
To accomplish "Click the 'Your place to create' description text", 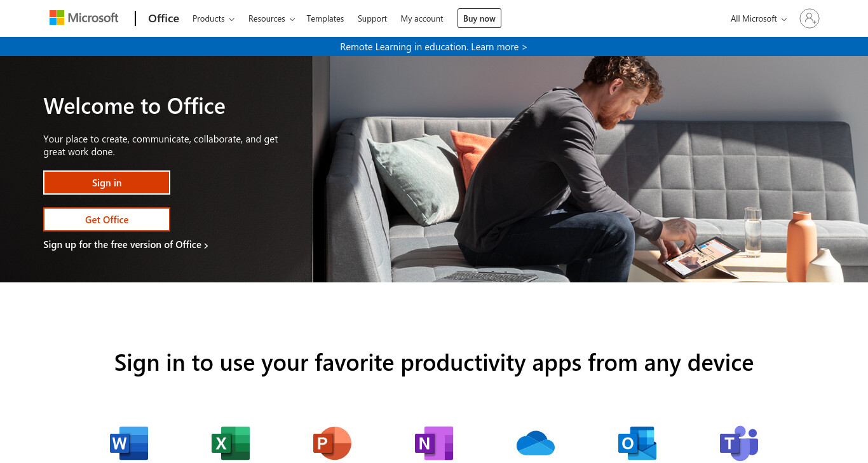I will [161, 146].
